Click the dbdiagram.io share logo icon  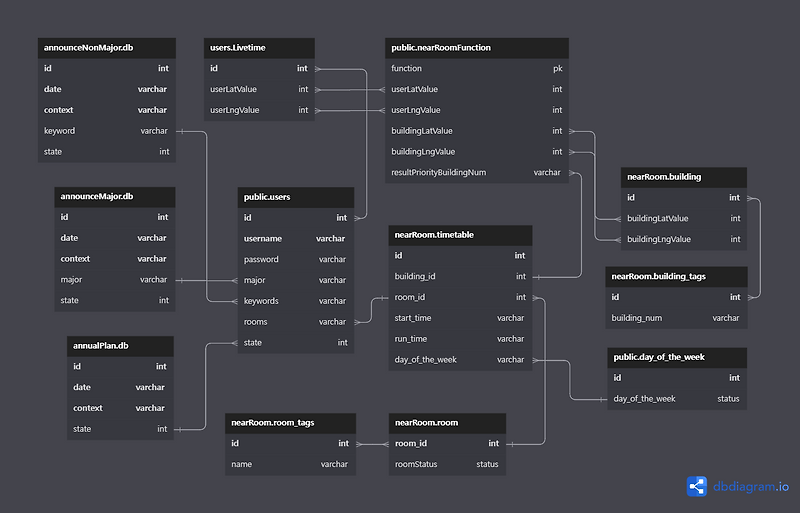tap(696, 486)
